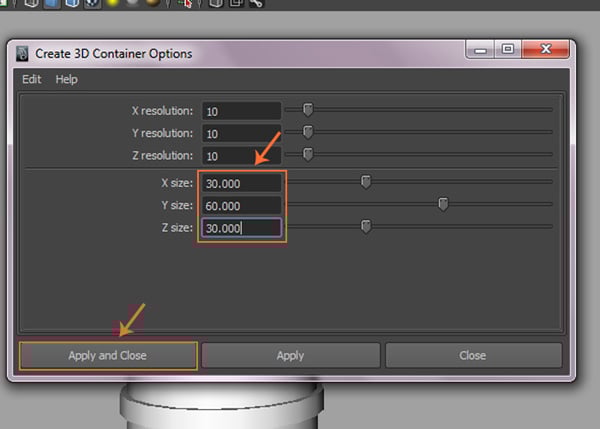Click the yellow light sphere toolbar icon
This screenshot has width=600, height=429.
coord(113,3)
